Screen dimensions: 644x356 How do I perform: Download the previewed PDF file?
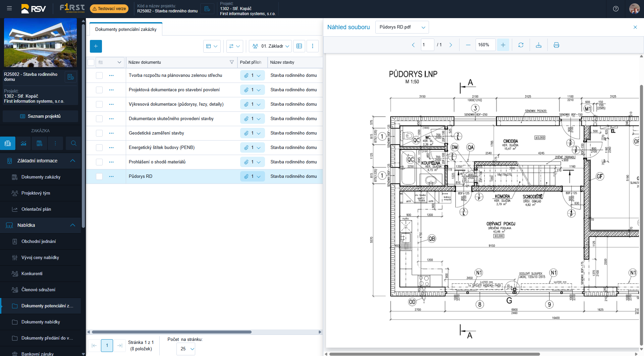[x=538, y=45]
